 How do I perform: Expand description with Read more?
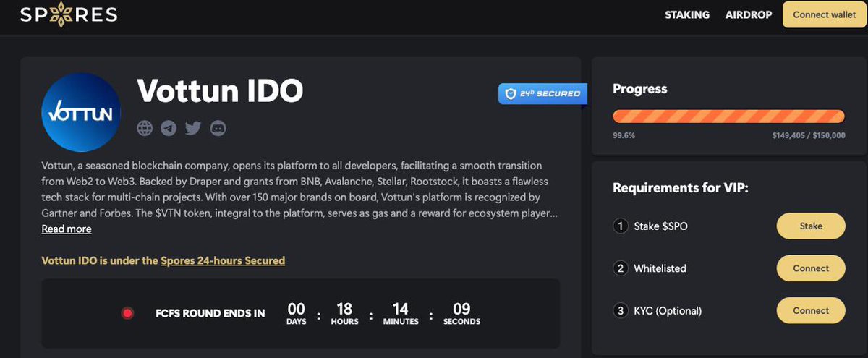(67, 229)
